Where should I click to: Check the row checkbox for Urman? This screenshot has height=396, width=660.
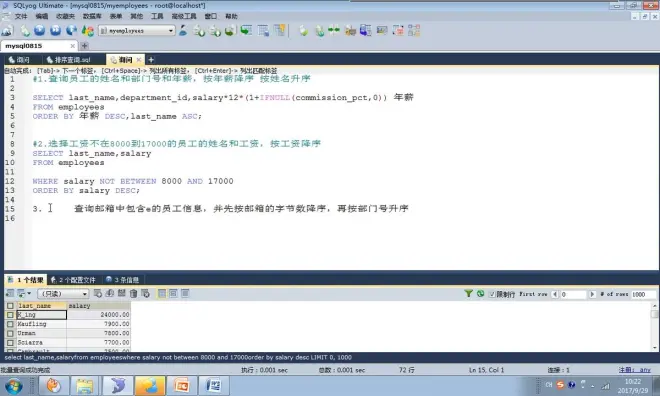pyautogui.click(x=10, y=334)
